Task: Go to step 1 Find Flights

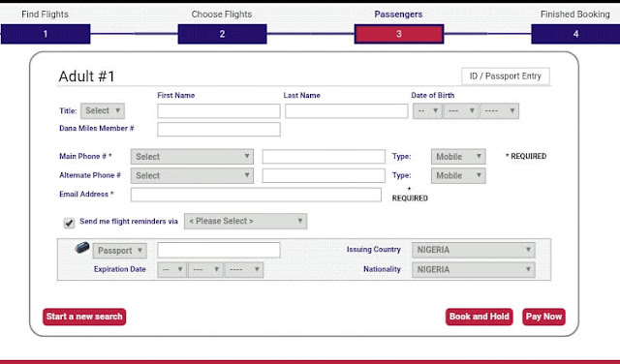Action: coord(46,34)
